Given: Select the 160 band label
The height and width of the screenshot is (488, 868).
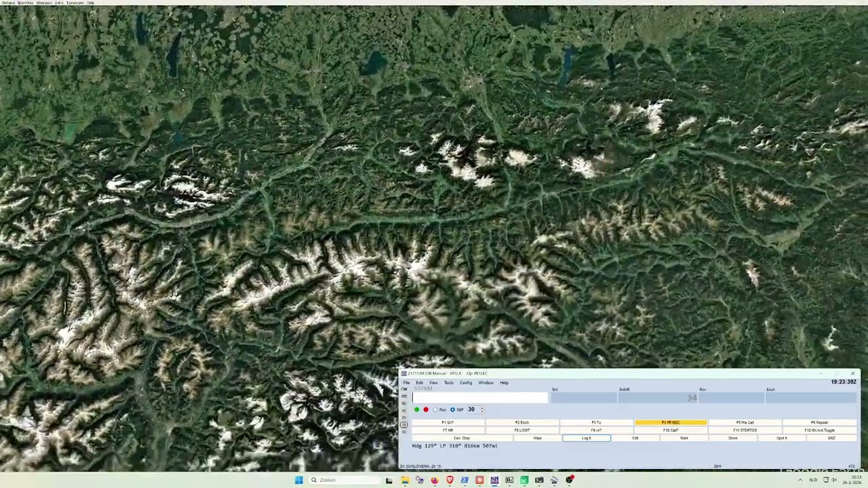Looking at the screenshot, I should pyautogui.click(x=404, y=396).
